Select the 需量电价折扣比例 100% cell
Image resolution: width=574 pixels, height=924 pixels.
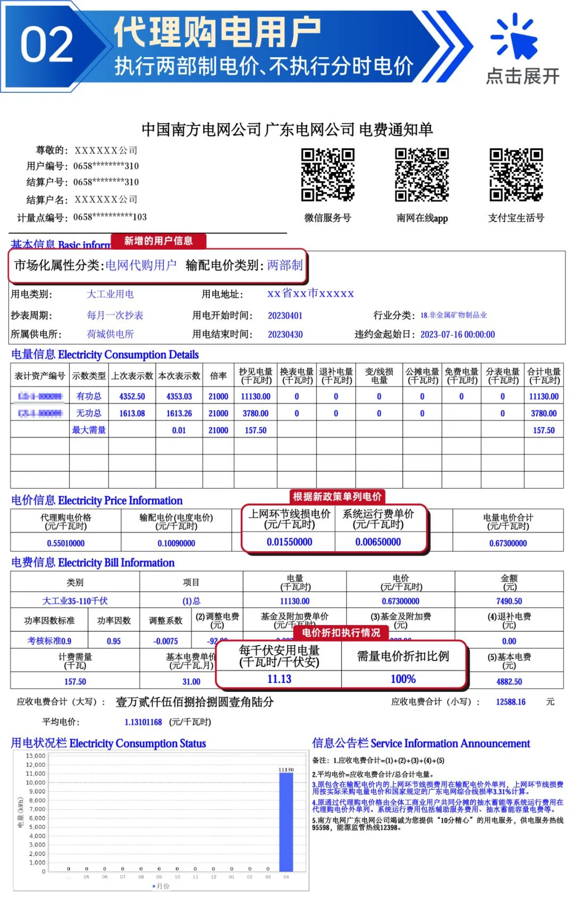coord(403,679)
